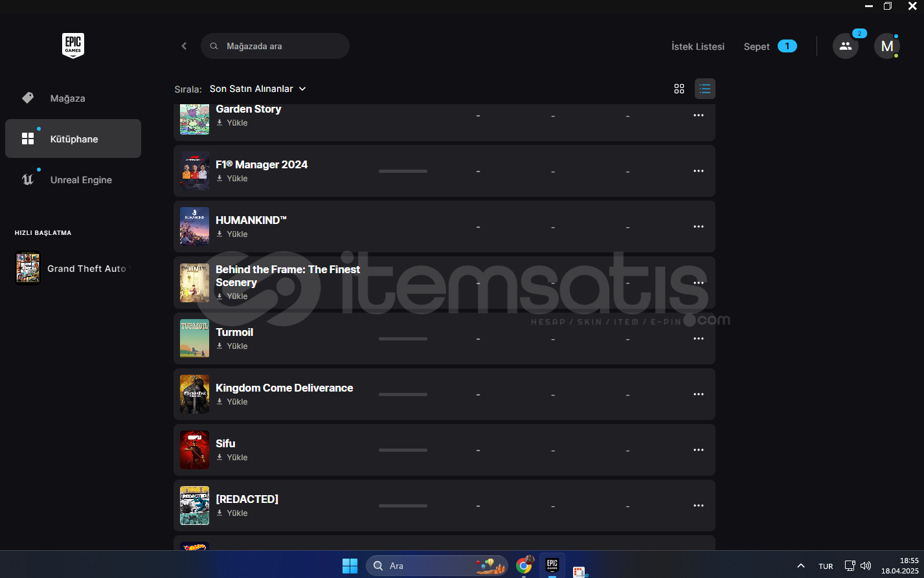The width and height of the screenshot is (924, 578).
Task: Open more options for Behind the Frame
Action: pyautogui.click(x=699, y=283)
